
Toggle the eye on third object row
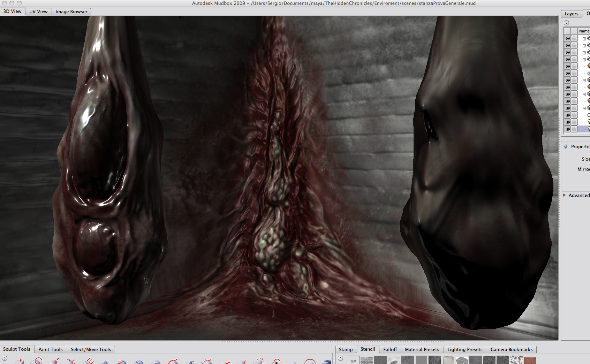[568, 52]
